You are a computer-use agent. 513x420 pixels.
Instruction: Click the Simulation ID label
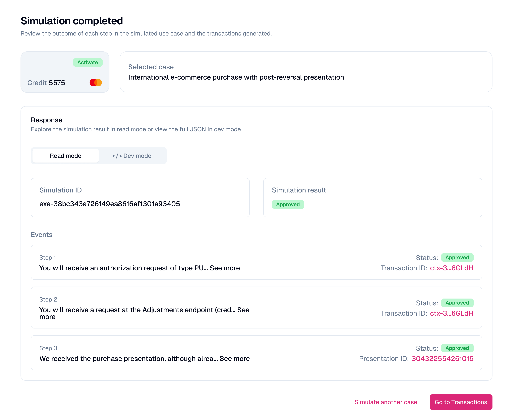click(x=60, y=190)
